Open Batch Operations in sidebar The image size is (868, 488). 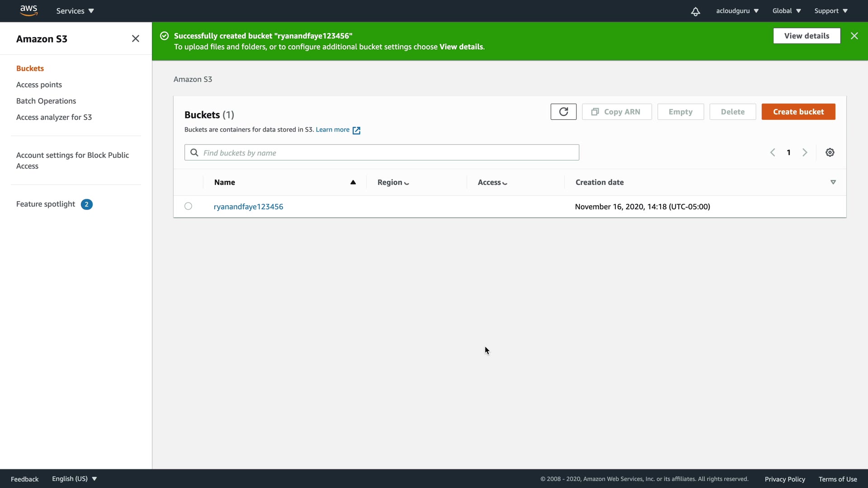tap(46, 101)
